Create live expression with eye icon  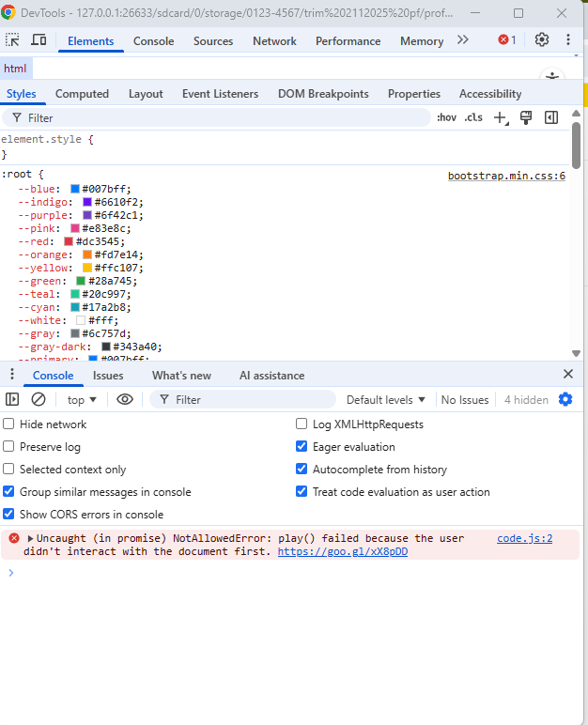click(125, 399)
